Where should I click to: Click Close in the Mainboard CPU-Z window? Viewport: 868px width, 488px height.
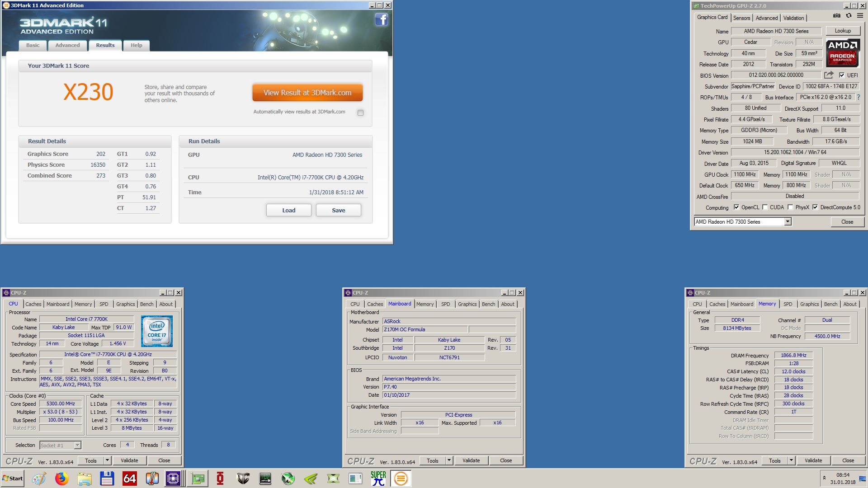coord(506,460)
